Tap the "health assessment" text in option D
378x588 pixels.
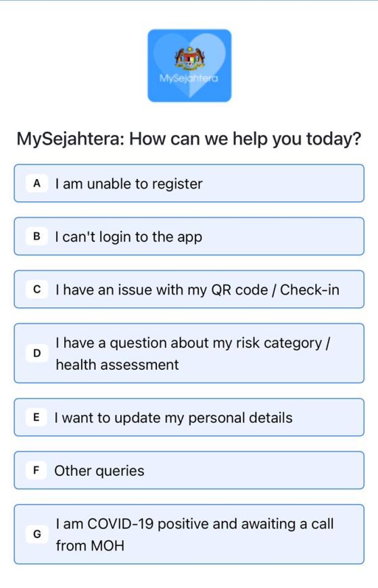117,365
